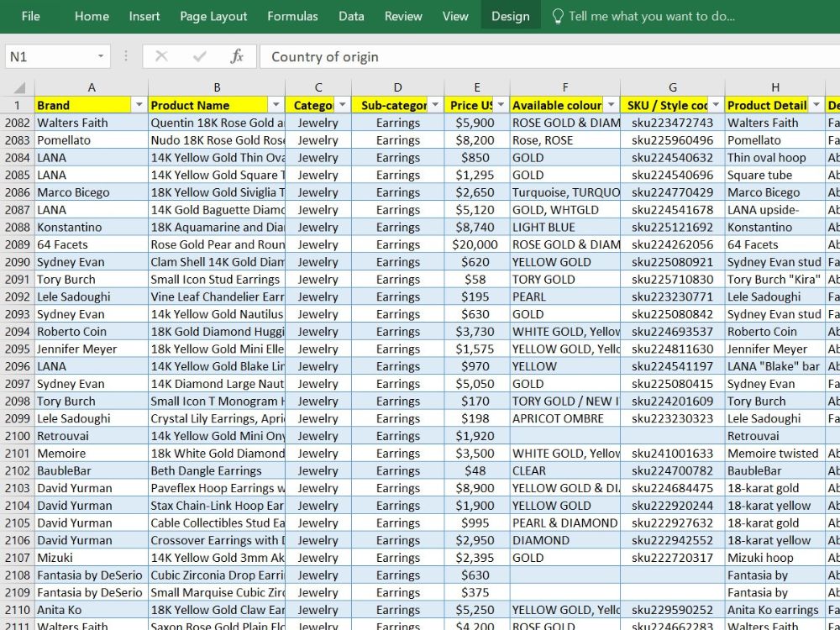Select column E header
840x630 pixels.
(477, 87)
